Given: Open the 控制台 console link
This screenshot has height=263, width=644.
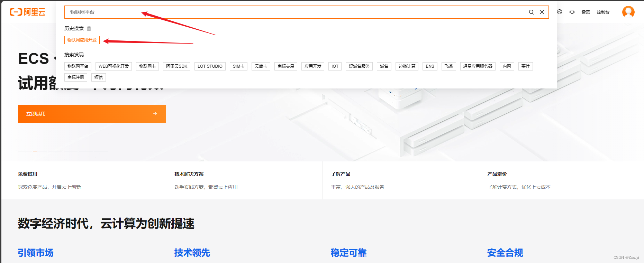Looking at the screenshot, I should coord(603,12).
